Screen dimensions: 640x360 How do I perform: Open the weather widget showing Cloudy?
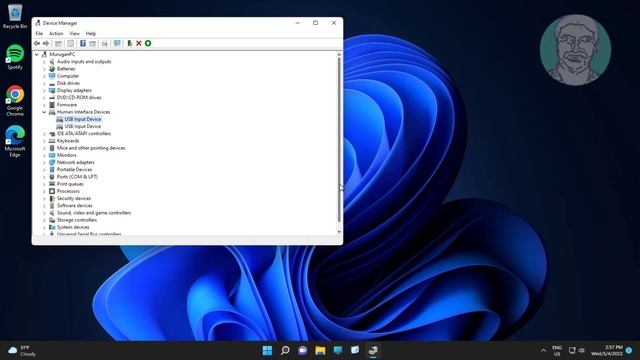[22, 351]
